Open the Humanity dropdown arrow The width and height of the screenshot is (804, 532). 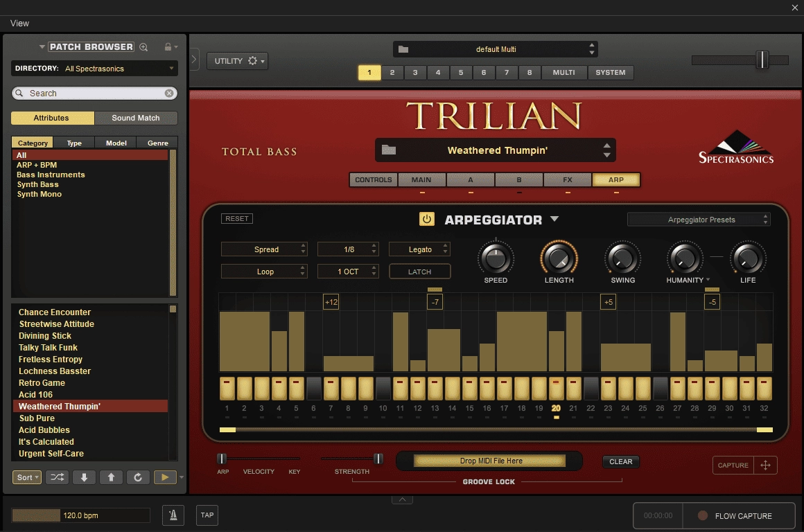click(x=708, y=280)
